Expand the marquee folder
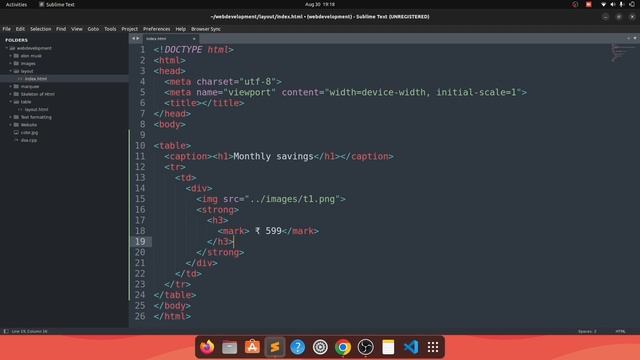 click(11, 86)
